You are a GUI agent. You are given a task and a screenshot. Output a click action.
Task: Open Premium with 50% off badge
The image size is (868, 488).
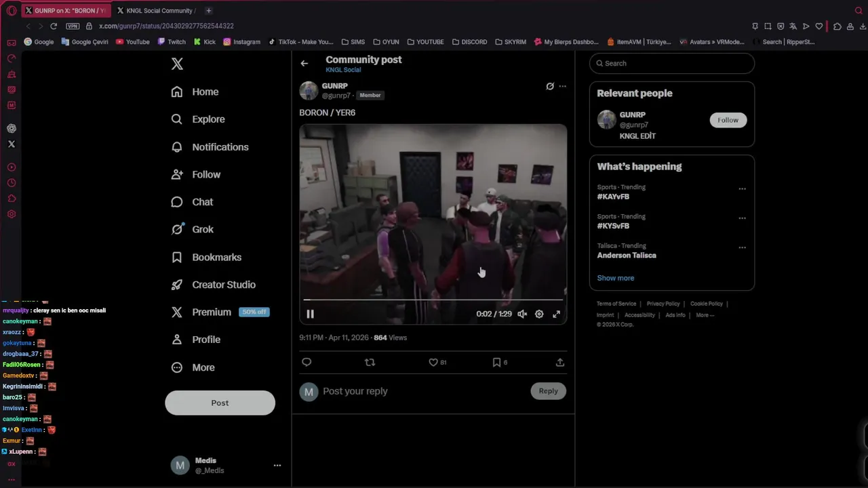tap(220, 312)
